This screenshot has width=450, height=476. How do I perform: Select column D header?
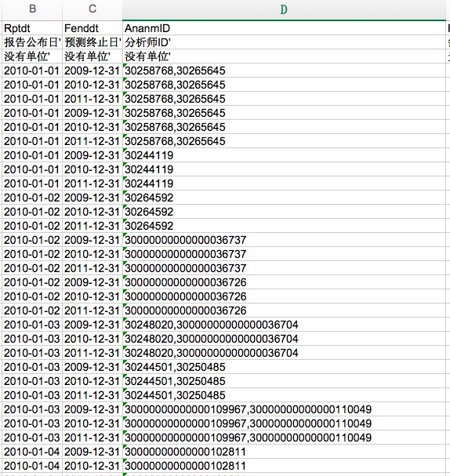tap(284, 9)
